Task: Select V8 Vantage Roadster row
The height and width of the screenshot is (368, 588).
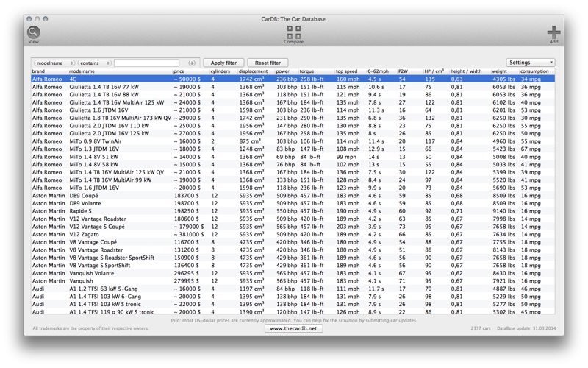Action: coord(293,250)
